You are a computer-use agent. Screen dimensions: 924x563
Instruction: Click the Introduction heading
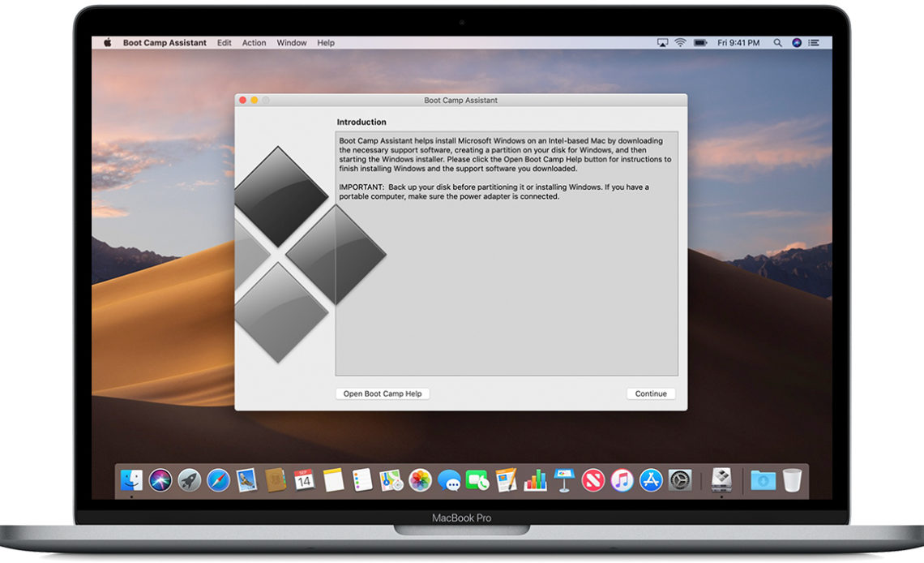point(361,122)
